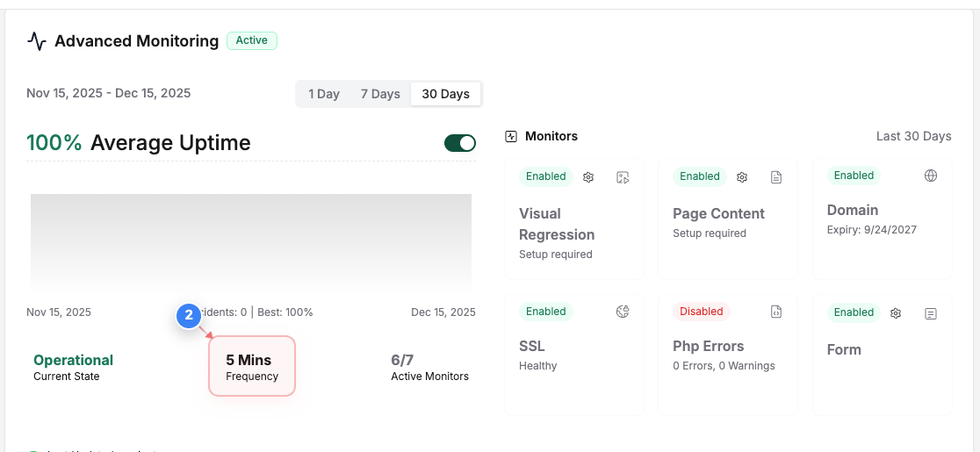Open the Domain monitor card

tap(882, 219)
